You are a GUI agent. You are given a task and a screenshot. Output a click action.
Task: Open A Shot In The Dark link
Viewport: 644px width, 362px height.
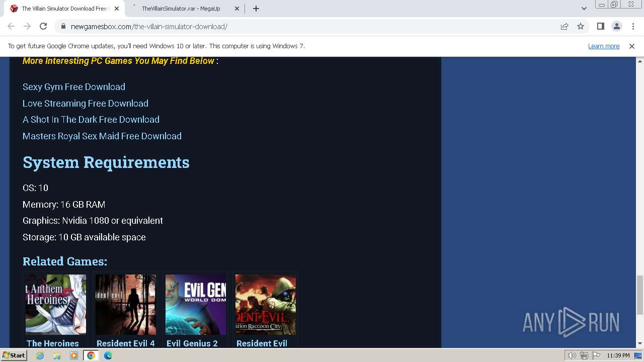click(91, 119)
